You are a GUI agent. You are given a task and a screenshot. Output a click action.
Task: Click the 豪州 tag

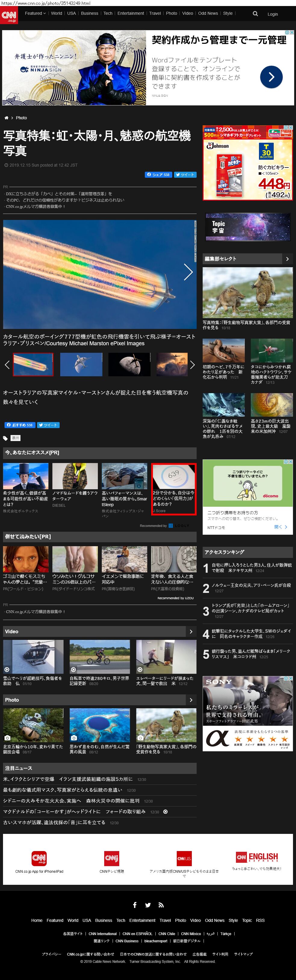(16, 438)
